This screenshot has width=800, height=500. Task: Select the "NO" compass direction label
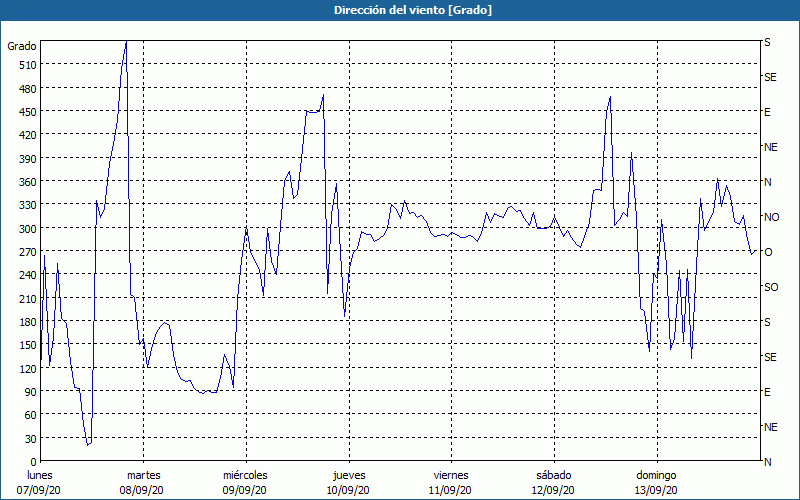coord(771,217)
